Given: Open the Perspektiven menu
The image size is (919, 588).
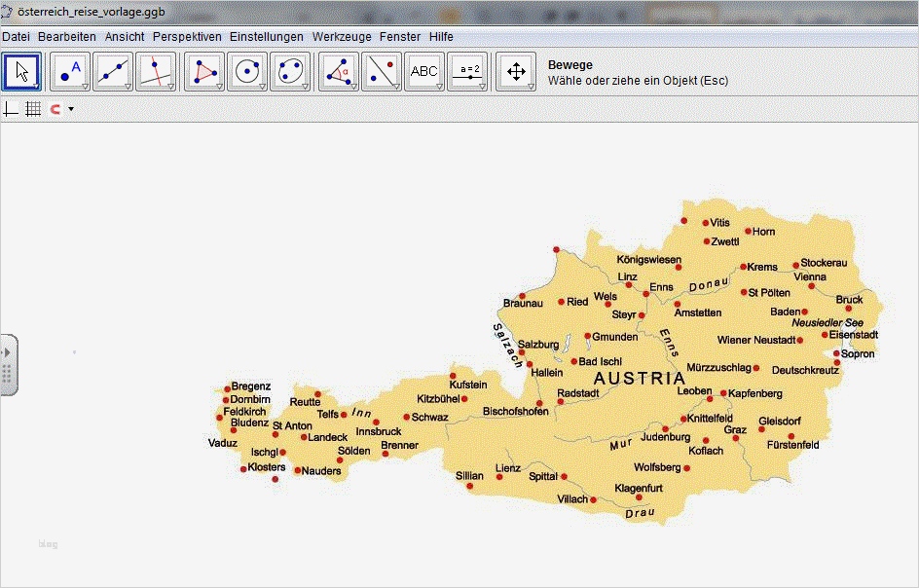Looking at the screenshot, I should 187,36.
